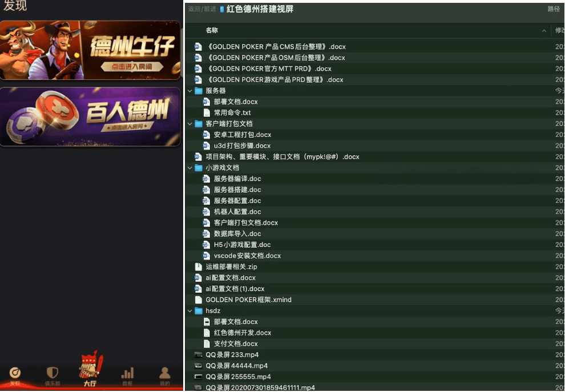Select 部署文档.docx under hsdz folder
Image resolution: width=565 pixels, height=392 pixels.
(x=236, y=322)
